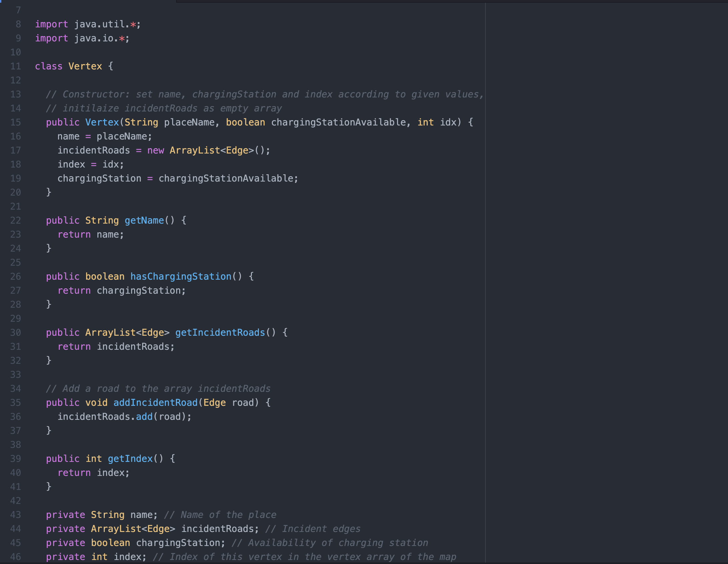
Task: Click line number 30 in the gutter
Action: pyautogui.click(x=15, y=333)
